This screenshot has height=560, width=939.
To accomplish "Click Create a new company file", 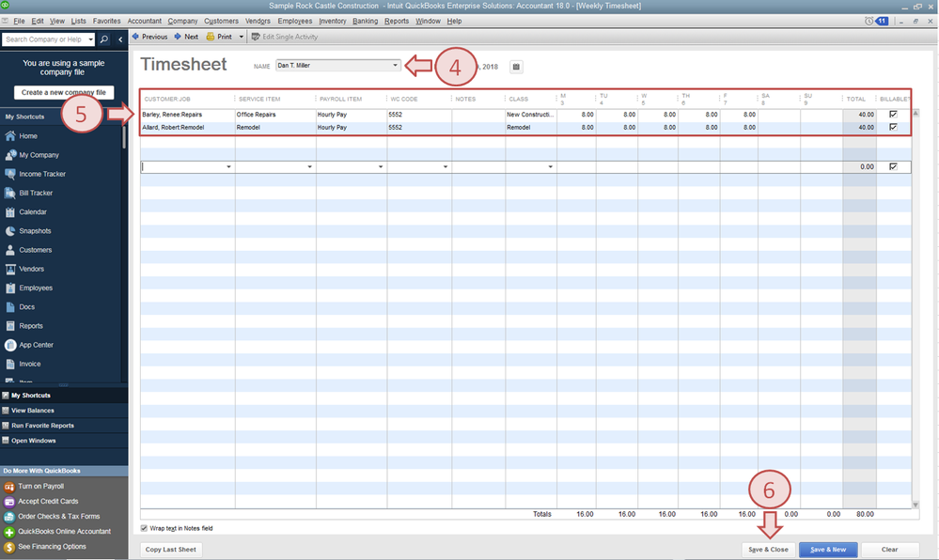I will coord(64,92).
